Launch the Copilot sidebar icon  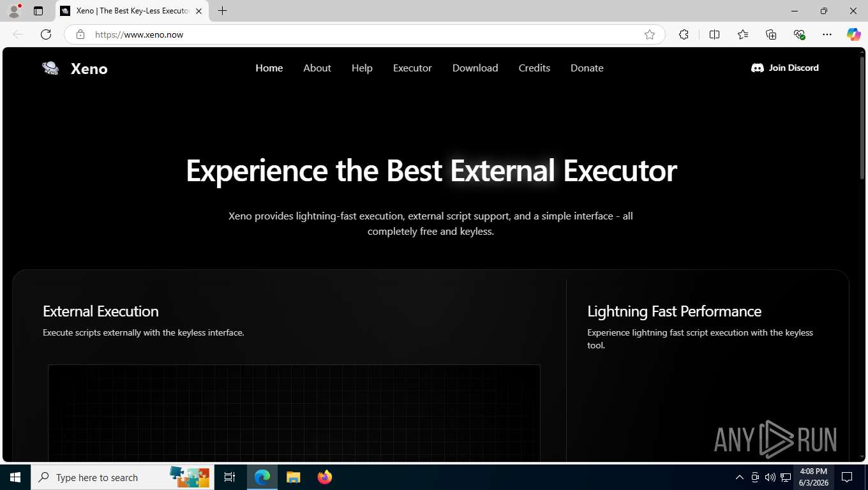pos(854,34)
